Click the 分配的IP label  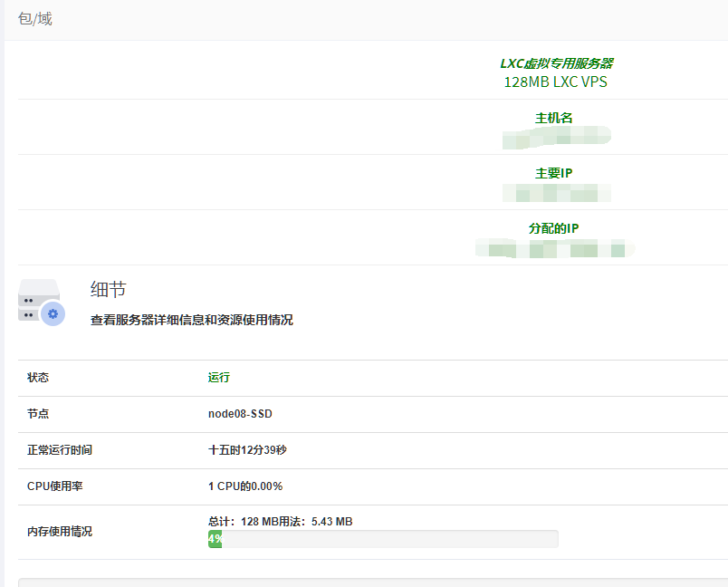coord(554,228)
